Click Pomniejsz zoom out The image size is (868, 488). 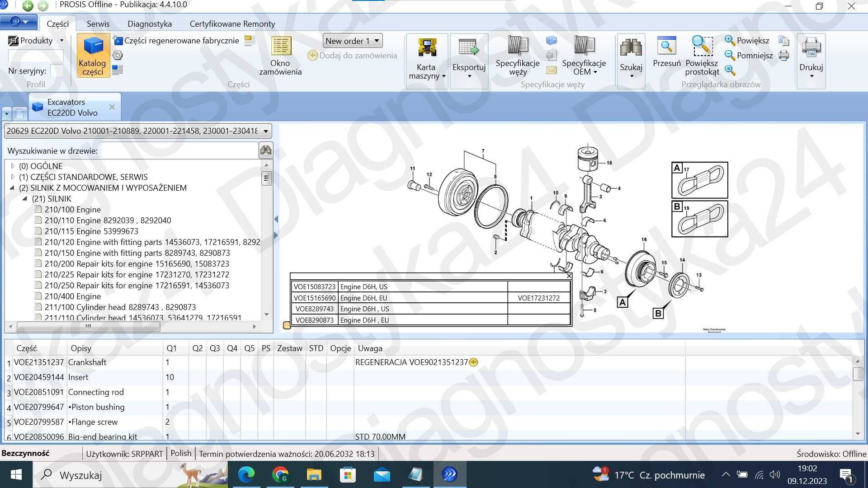(x=749, y=55)
